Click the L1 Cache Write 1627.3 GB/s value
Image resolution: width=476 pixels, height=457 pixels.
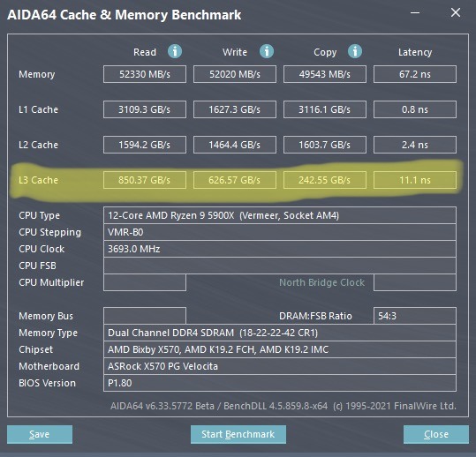coord(235,109)
